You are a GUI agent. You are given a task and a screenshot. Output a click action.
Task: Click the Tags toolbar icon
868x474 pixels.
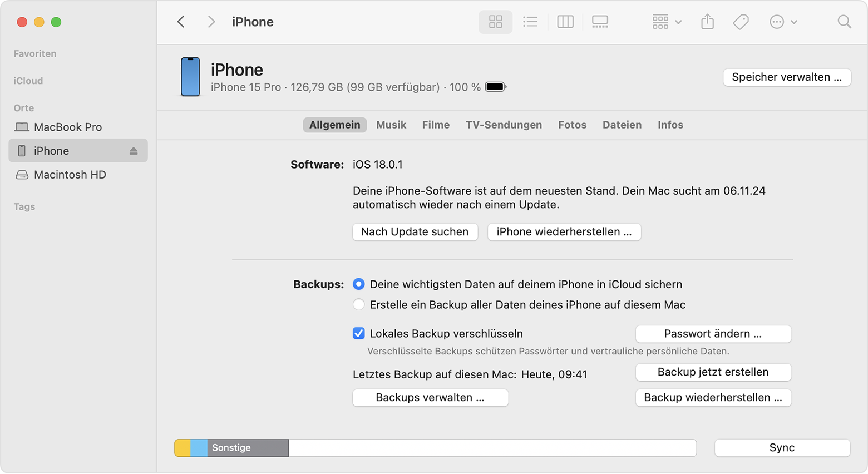(x=741, y=22)
